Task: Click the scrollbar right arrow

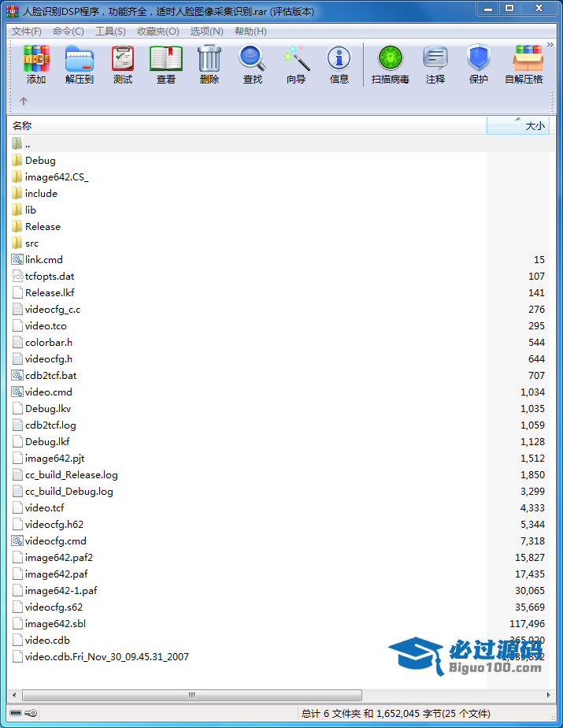Action: 549,695
